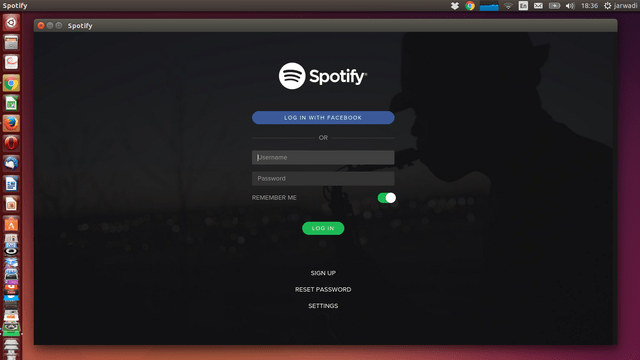
Task: Open the Files manager dock icon
Action: pos(11,42)
